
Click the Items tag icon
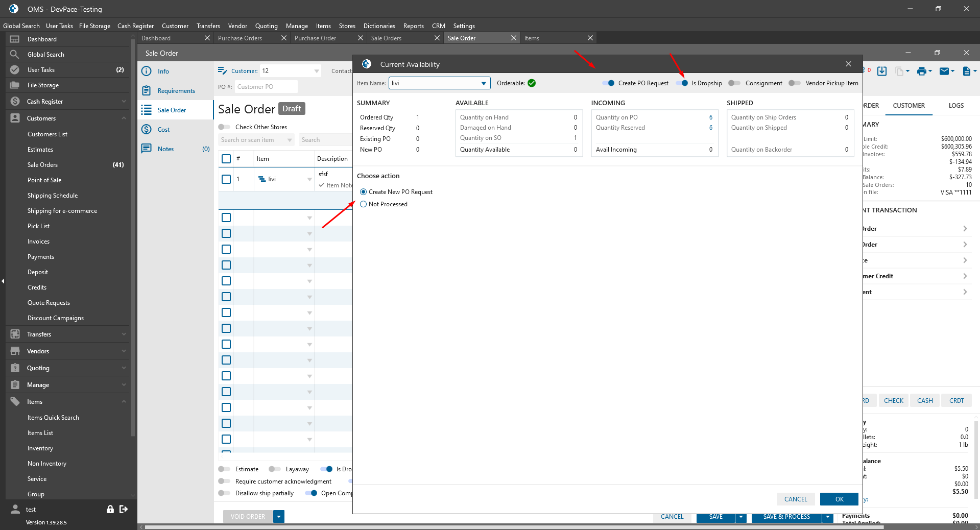(15, 402)
